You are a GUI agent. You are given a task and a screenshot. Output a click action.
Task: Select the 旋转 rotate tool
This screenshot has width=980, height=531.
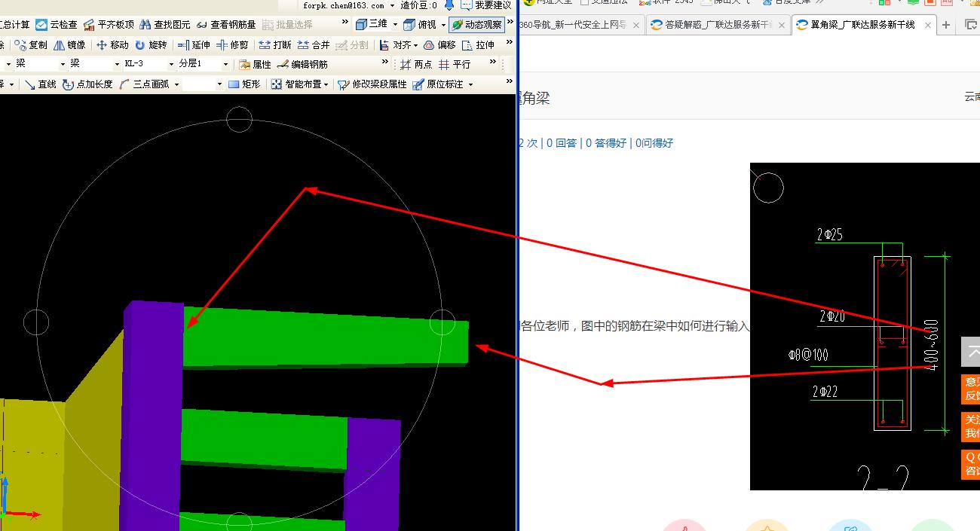pyautogui.click(x=151, y=45)
